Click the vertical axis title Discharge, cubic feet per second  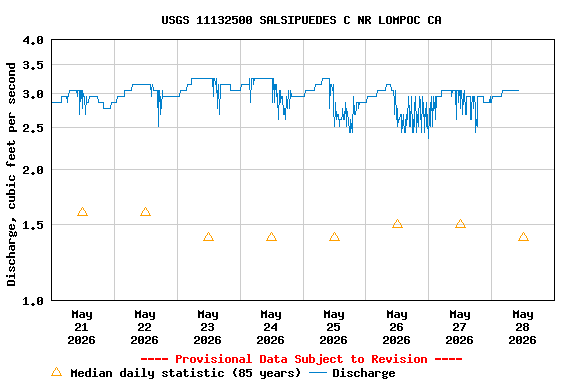tap(11, 174)
